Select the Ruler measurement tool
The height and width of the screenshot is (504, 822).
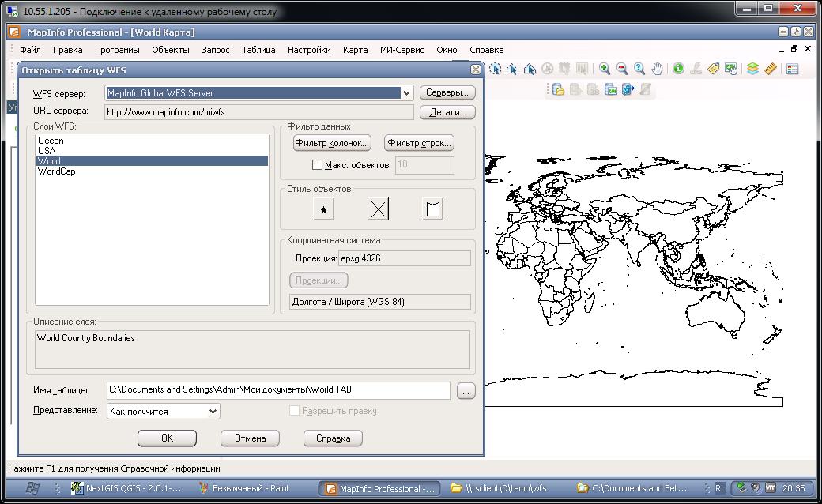click(770, 69)
